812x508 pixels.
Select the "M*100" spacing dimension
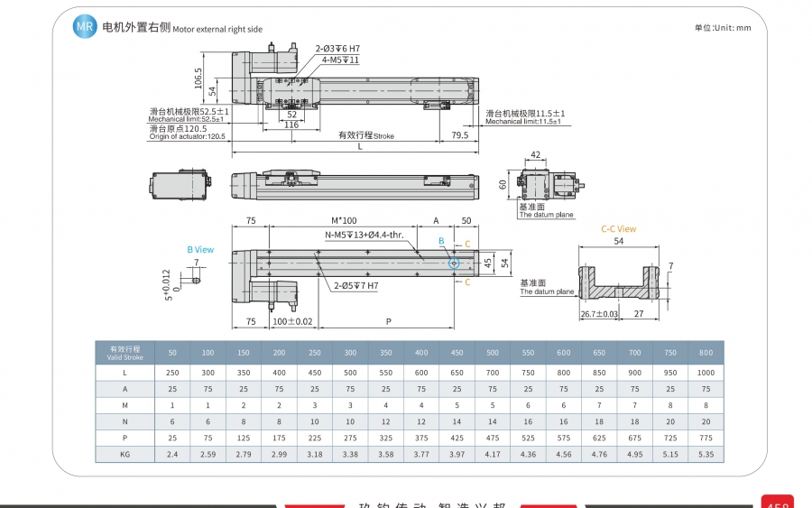[344, 220]
